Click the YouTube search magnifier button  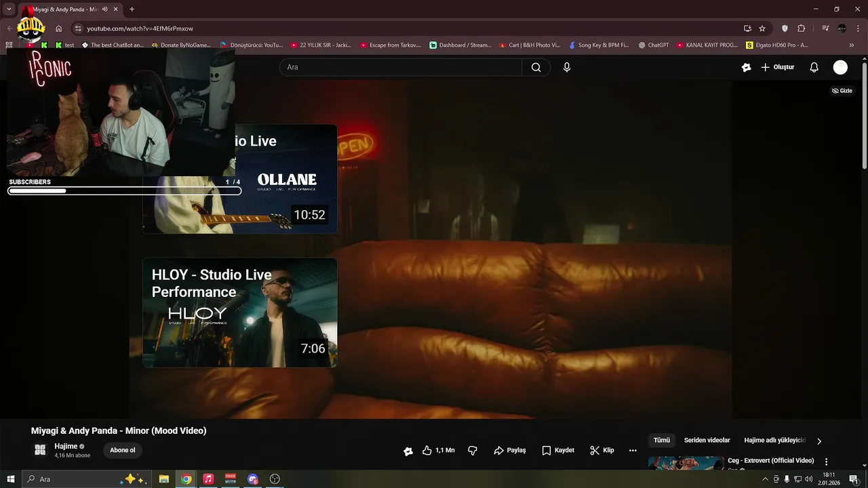point(536,67)
